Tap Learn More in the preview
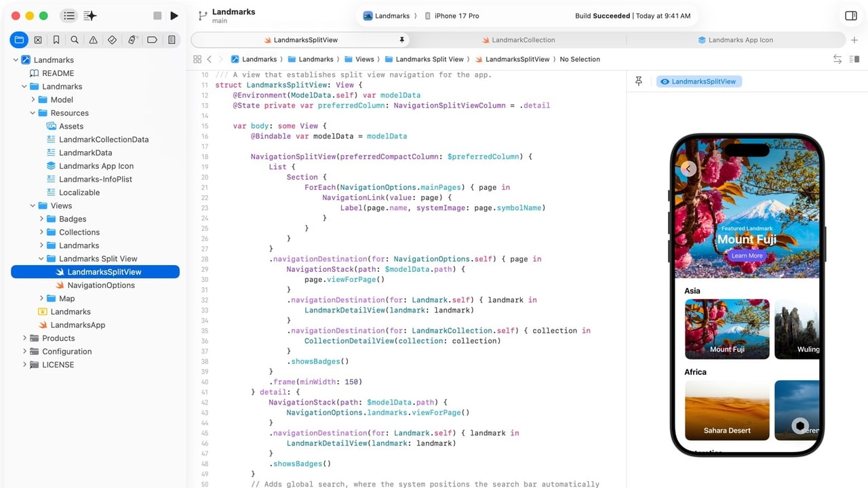 coord(747,256)
